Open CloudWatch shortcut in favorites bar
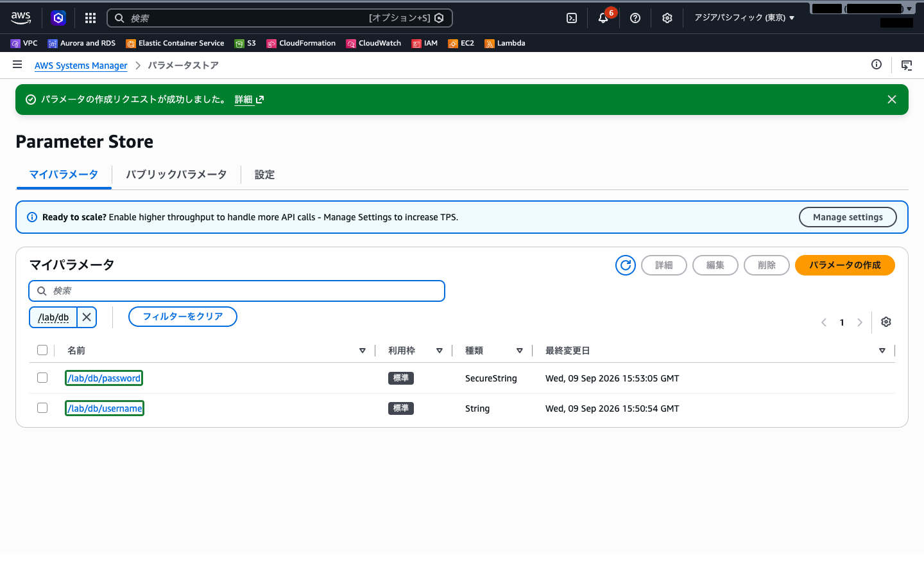 click(373, 43)
